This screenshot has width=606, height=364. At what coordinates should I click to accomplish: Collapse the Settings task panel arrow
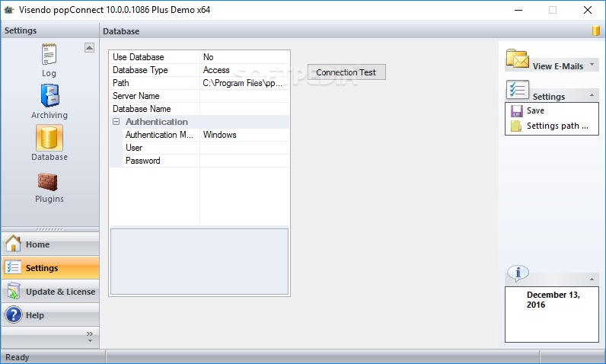592,95
